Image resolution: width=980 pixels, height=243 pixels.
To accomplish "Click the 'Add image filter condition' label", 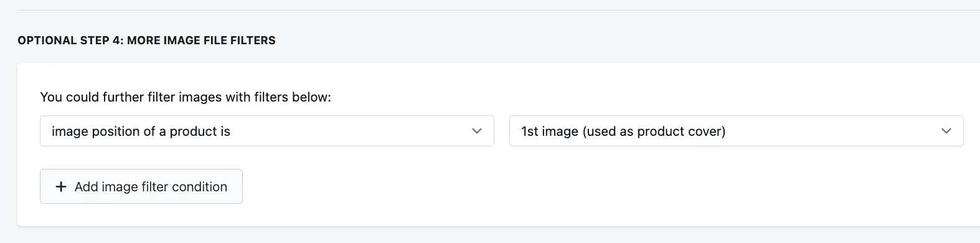I will (151, 187).
